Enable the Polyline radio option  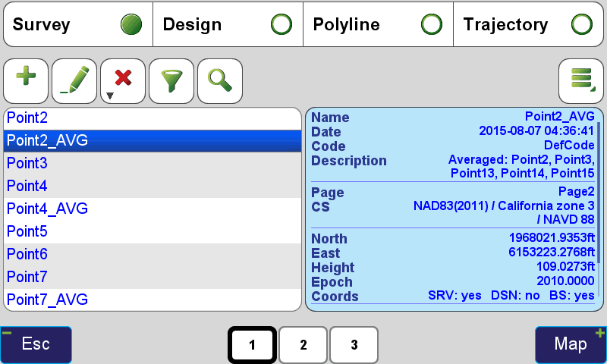432,24
